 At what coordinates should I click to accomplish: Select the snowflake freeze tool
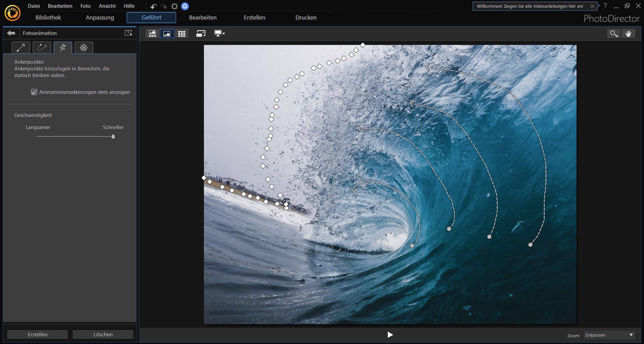84,48
